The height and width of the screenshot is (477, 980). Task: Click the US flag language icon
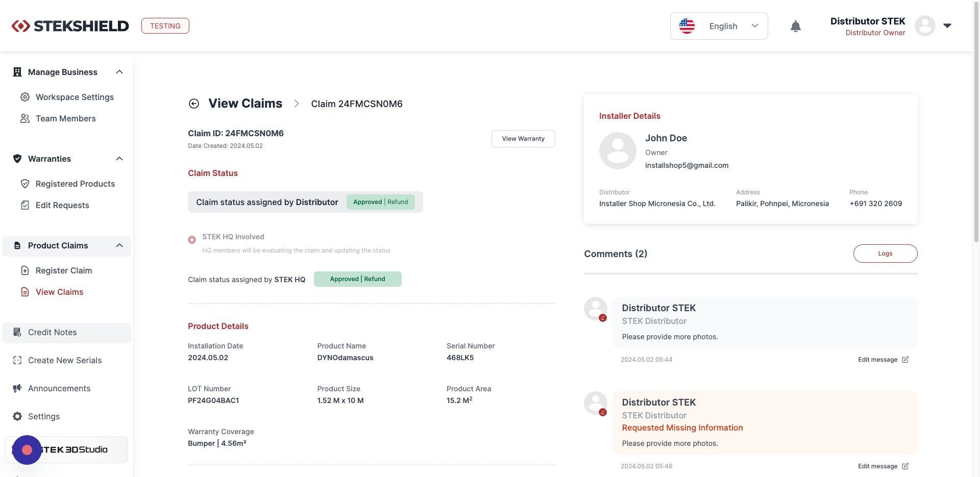(x=687, y=26)
